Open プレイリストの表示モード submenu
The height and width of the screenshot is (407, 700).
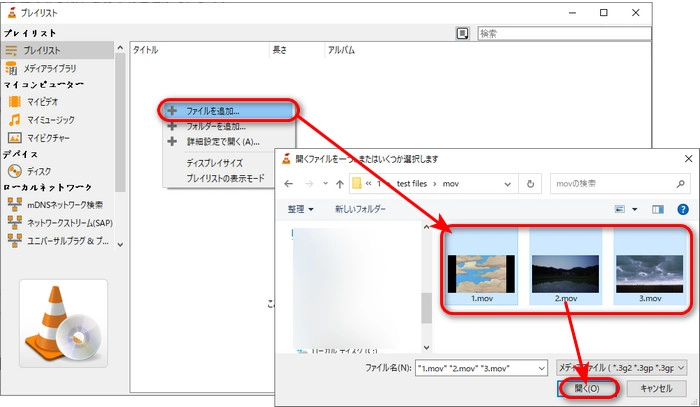pyautogui.click(x=225, y=178)
